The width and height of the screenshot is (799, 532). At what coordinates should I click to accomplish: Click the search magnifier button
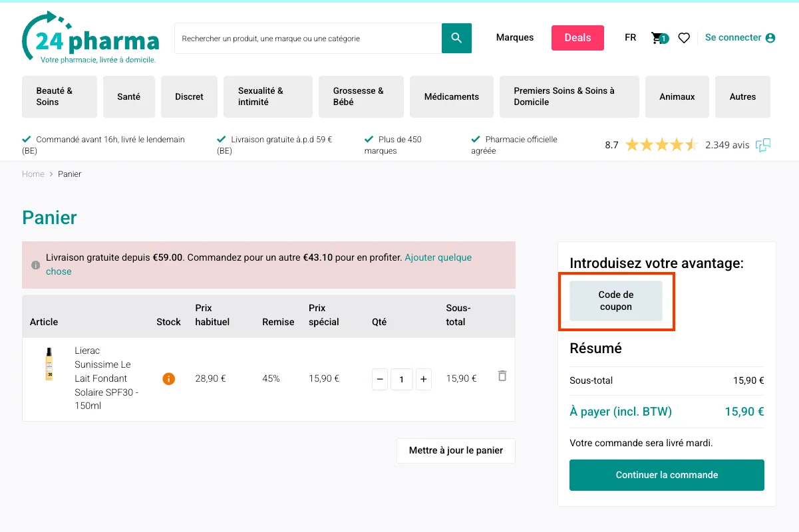(x=456, y=38)
